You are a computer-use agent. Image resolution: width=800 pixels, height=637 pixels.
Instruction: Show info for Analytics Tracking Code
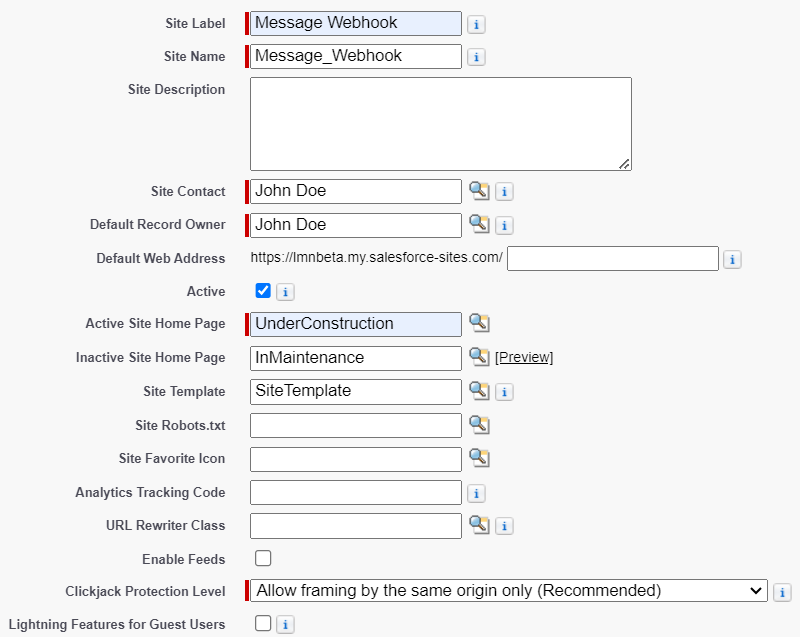coord(476,493)
